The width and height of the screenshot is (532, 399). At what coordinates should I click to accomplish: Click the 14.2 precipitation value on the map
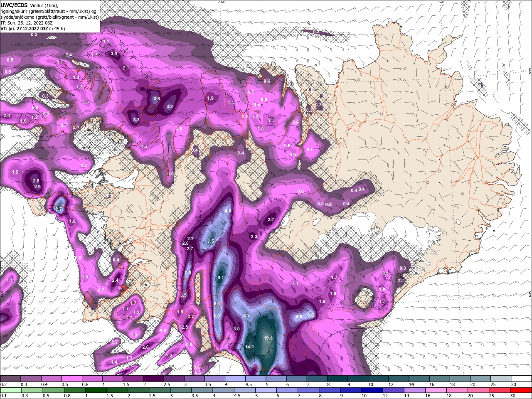(x=249, y=347)
